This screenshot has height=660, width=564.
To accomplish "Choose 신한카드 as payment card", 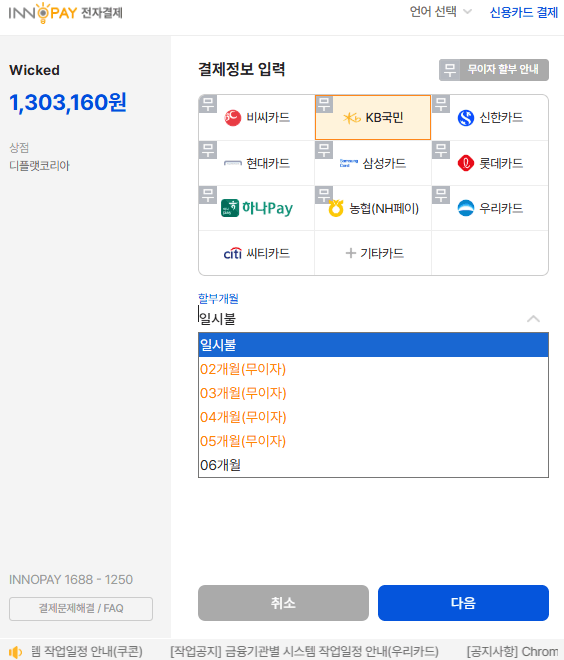I will [x=490, y=117].
